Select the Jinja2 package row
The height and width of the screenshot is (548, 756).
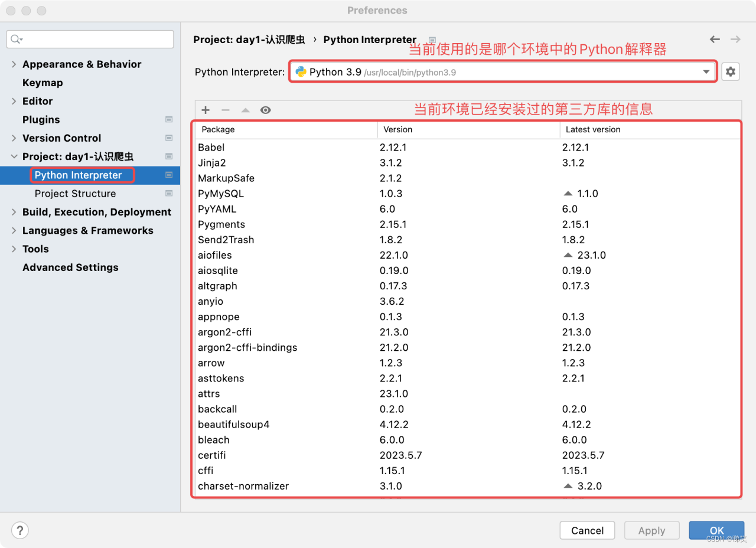tap(468, 162)
